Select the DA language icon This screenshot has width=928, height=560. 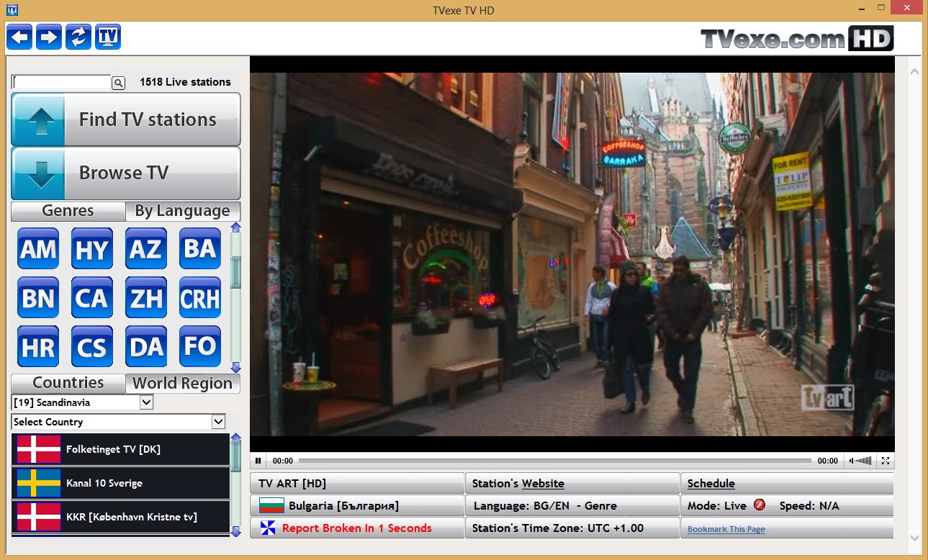[146, 347]
